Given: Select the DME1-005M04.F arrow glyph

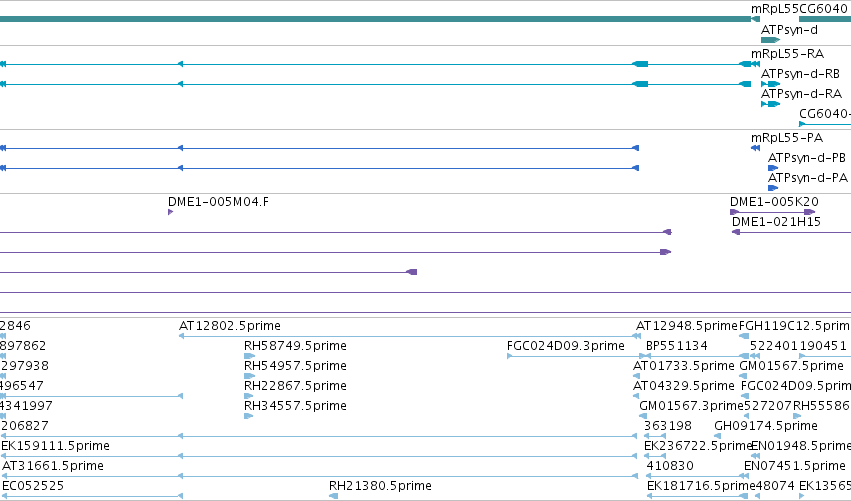Looking at the screenshot, I should (x=170, y=212).
